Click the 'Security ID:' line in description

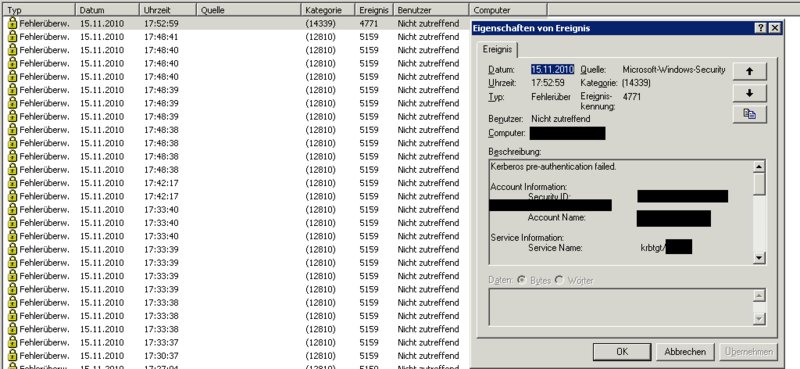tap(549, 197)
